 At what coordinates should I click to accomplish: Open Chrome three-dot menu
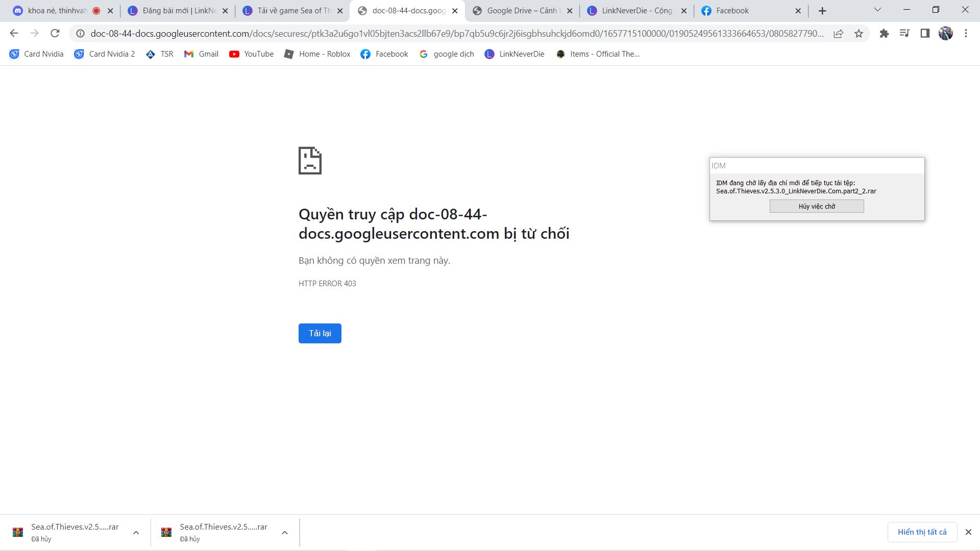(966, 34)
